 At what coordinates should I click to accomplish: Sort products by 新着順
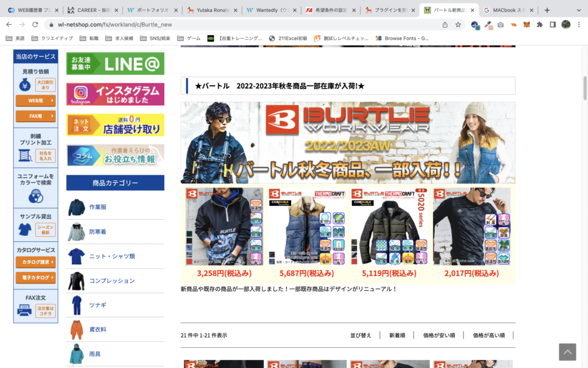[x=397, y=335]
